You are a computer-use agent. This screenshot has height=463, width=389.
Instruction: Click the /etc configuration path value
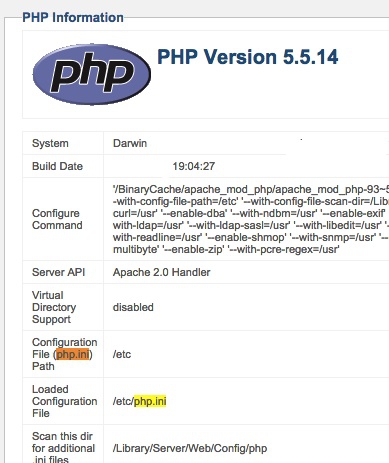[x=122, y=354]
